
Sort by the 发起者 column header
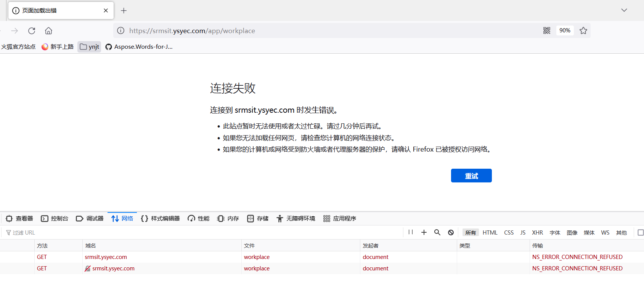408,246
